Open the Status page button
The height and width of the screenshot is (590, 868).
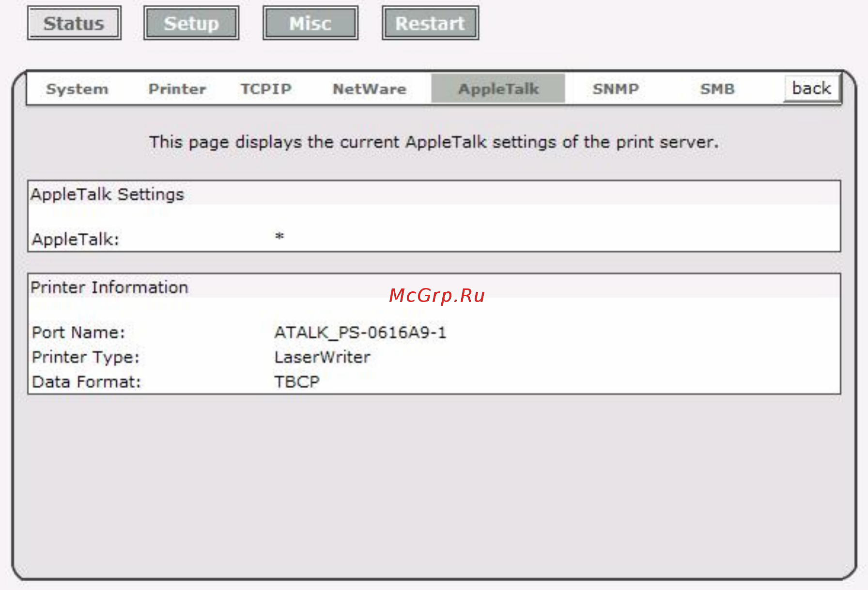(74, 23)
